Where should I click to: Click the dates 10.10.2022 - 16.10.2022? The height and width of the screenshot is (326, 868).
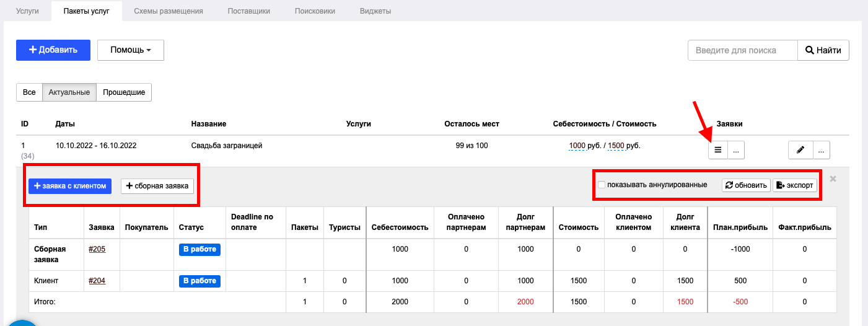(x=96, y=146)
